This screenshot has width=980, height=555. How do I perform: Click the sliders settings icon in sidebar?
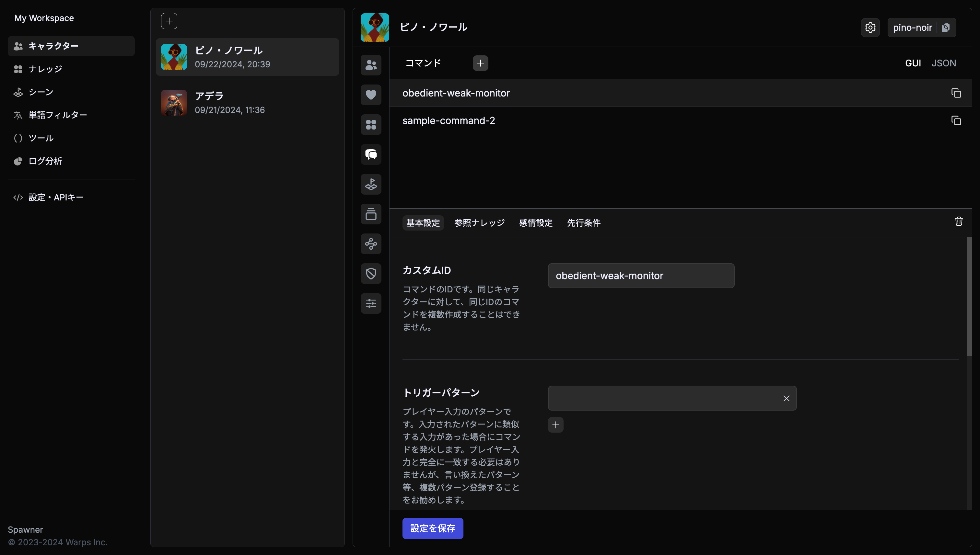371,303
